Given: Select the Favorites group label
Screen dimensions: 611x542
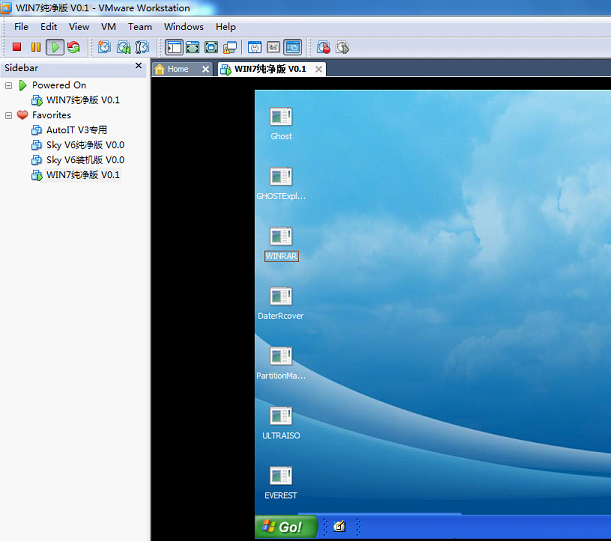Looking at the screenshot, I should (x=51, y=115).
